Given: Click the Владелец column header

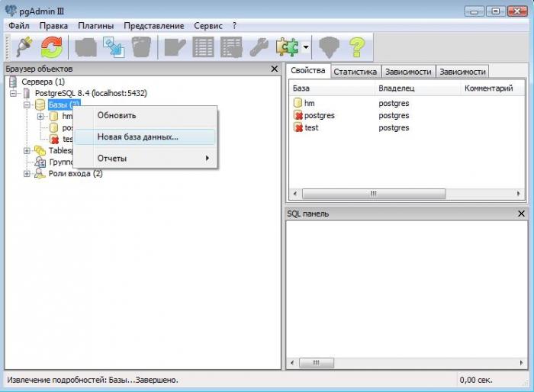Looking at the screenshot, I should coord(417,88).
